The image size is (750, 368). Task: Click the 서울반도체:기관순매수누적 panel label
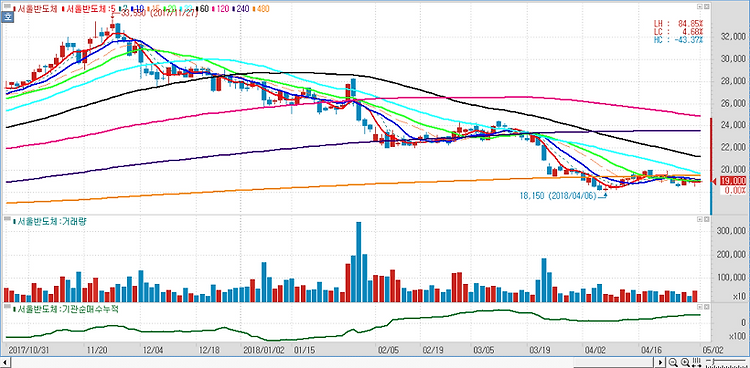pyautogui.click(x=66, y=309)
